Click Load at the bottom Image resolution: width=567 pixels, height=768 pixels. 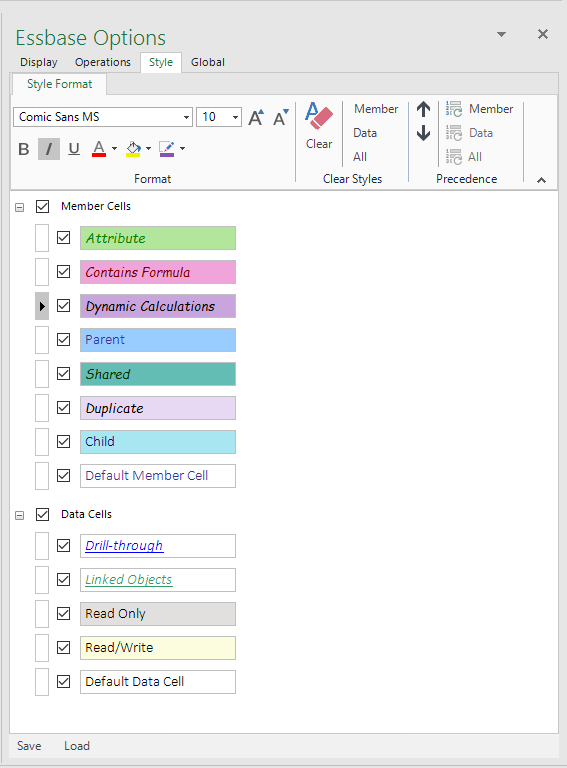(x=77, y=745)
